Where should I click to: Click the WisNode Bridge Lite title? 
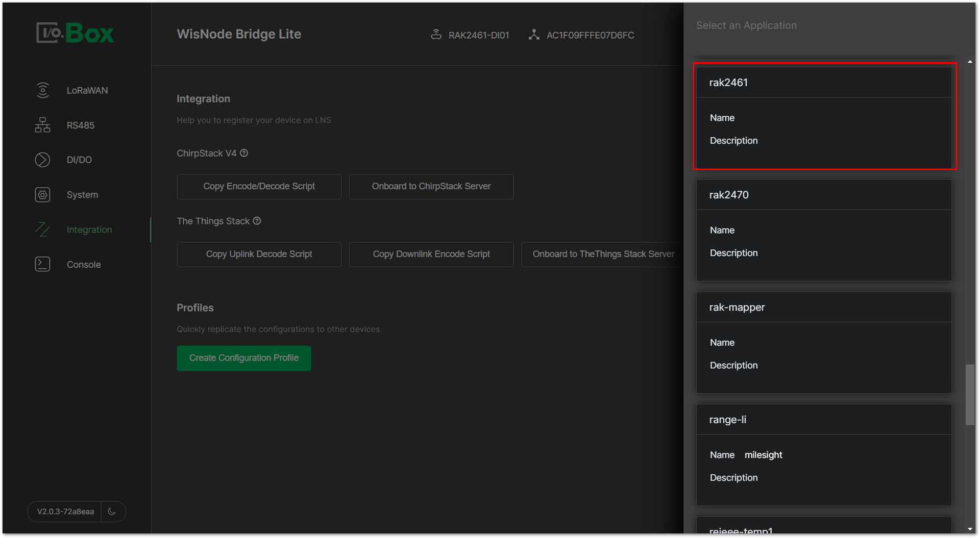pyautogui.click(x=239, y=34)
